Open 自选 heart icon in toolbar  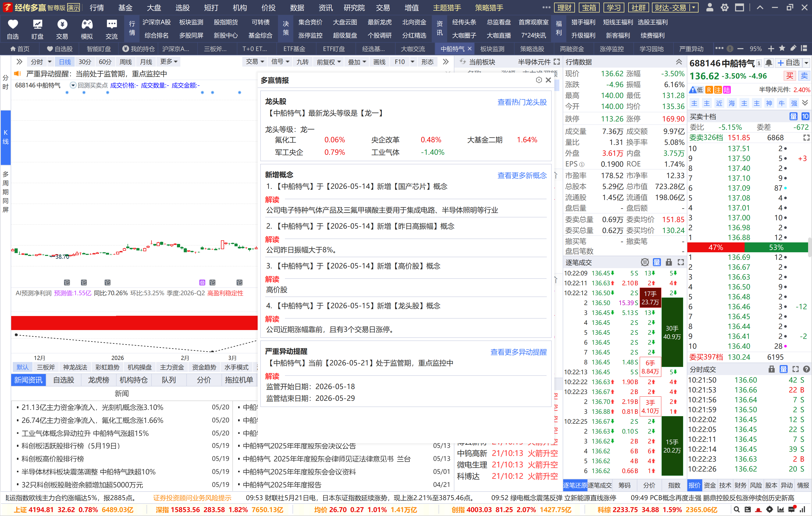[x=13, y=24]
